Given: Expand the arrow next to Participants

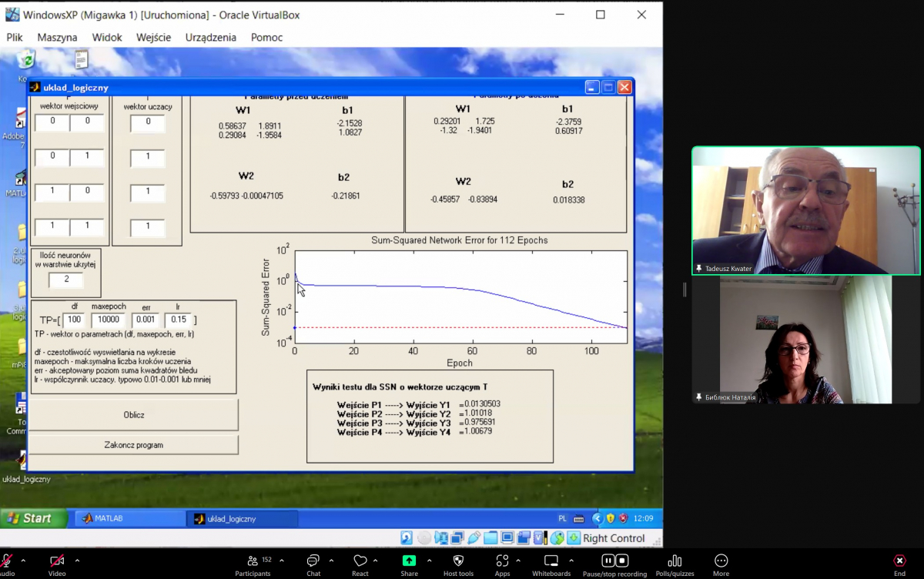Looking at the screenshot, I should point(282,561).
